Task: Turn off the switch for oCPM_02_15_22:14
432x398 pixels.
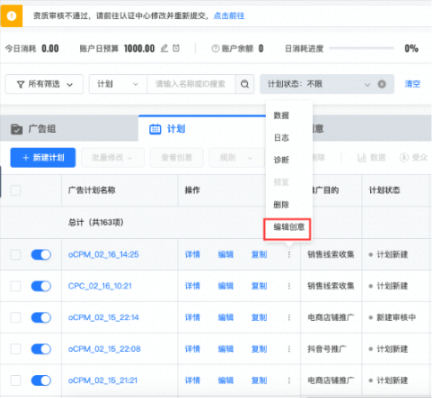Action: [41, 317]
